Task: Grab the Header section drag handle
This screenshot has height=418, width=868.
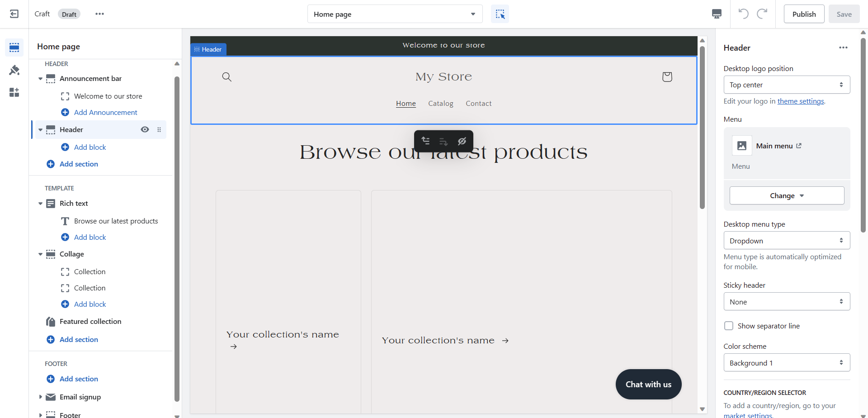Action: point(159,129)
